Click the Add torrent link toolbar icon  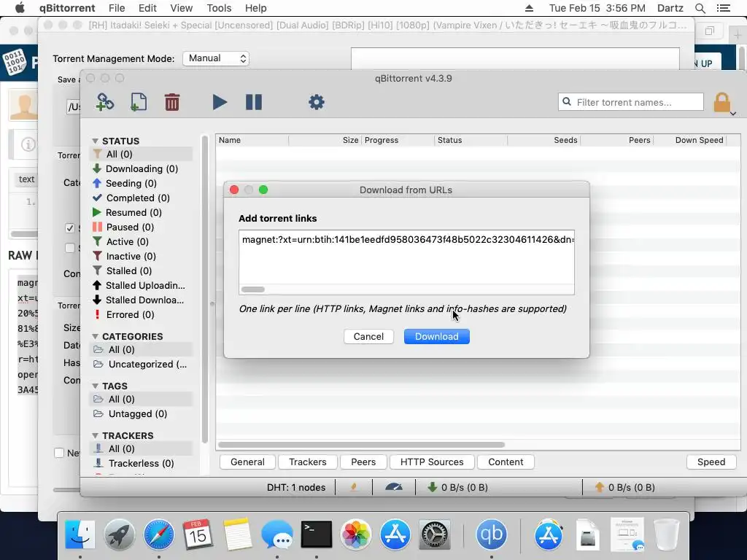click(105, 102)
